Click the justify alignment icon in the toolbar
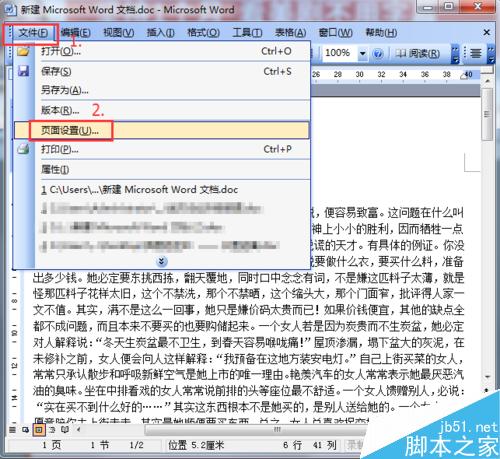This screenshot has width=500, height=459. pyautogui.click(x=476, y=53)
